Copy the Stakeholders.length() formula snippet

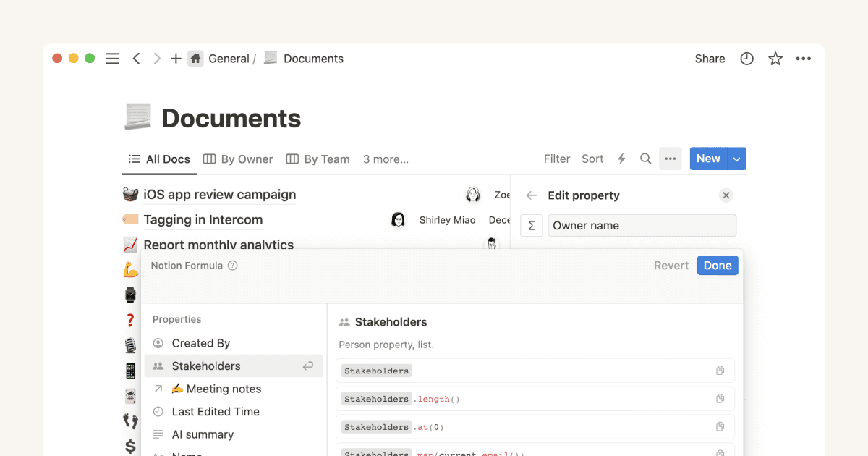720,398
